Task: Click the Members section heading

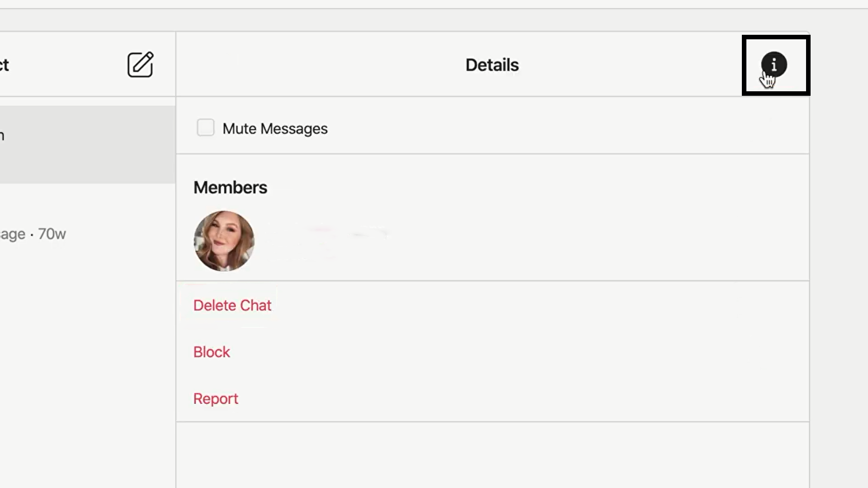Action: tap(230, 188)
